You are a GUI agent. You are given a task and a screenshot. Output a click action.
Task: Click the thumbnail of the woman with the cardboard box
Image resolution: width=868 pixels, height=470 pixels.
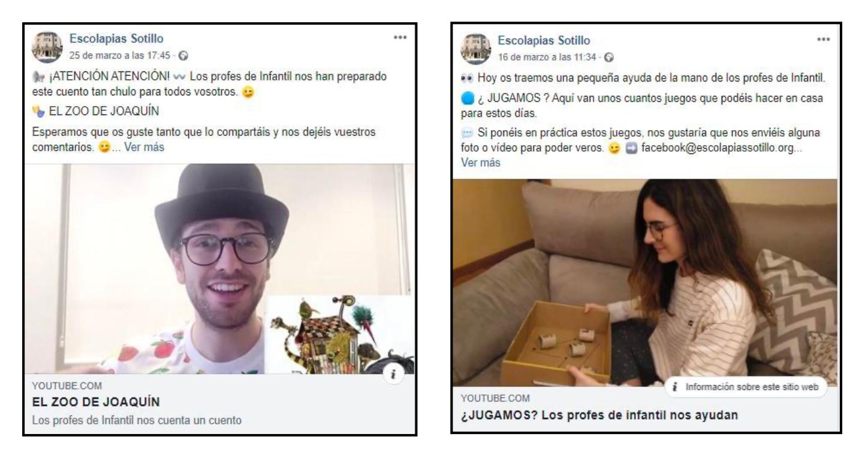coord(645,282)
